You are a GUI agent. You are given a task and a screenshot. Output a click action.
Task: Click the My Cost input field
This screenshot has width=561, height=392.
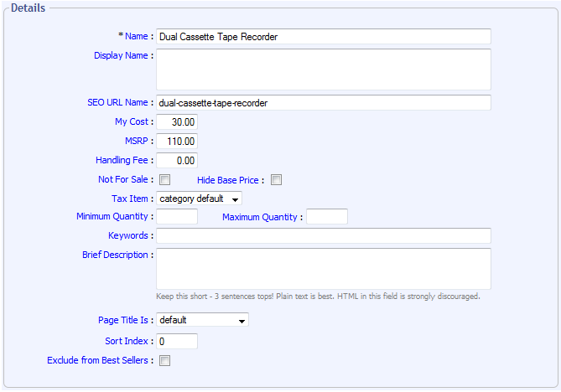pos(177,122)
